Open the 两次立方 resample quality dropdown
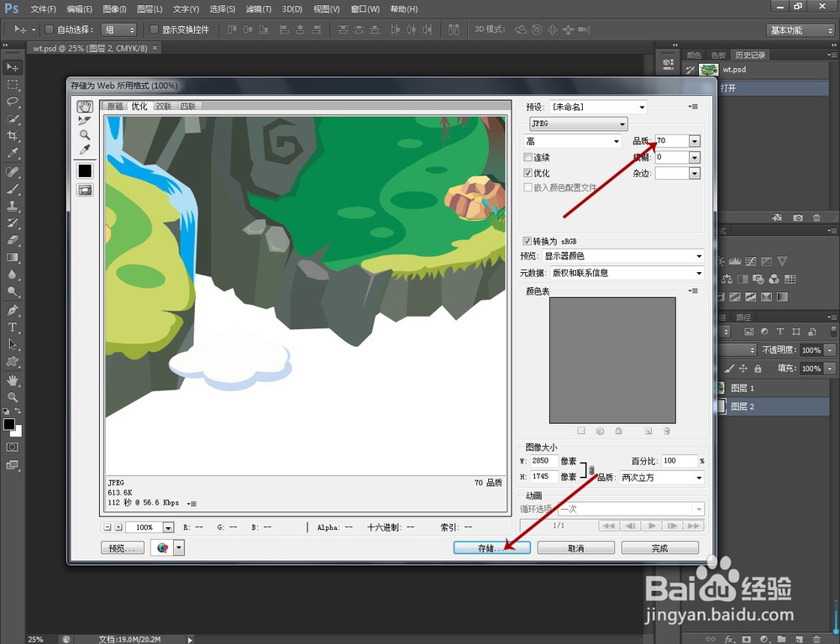Image resolution: width=840 pixels, height=644 pixels. [662, 478]
